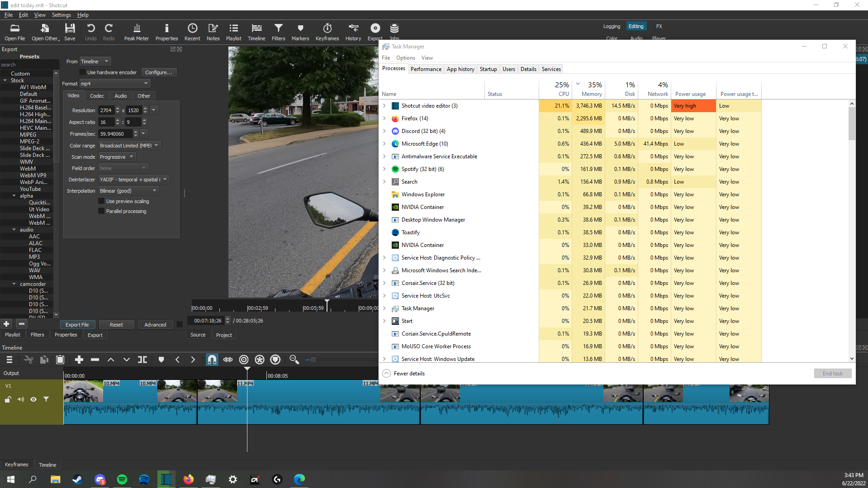Click the Advanced export button
Viewport: 868px width, 488px height.
155,325
